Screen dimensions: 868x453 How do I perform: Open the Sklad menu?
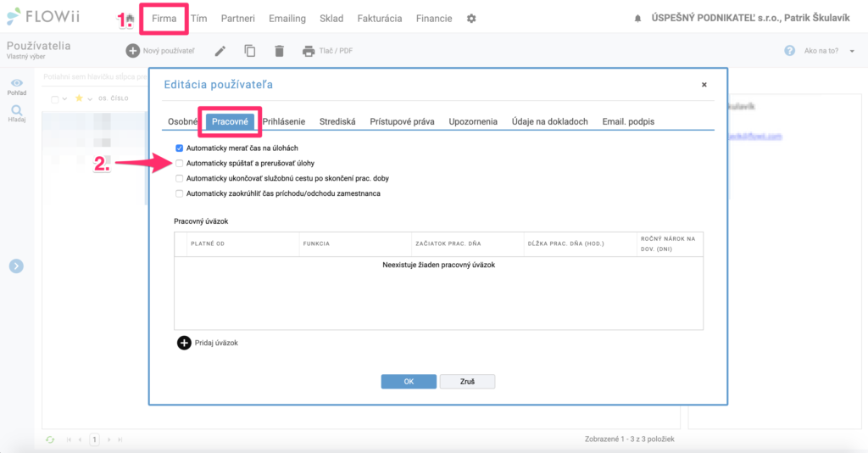tap(331, 19)
